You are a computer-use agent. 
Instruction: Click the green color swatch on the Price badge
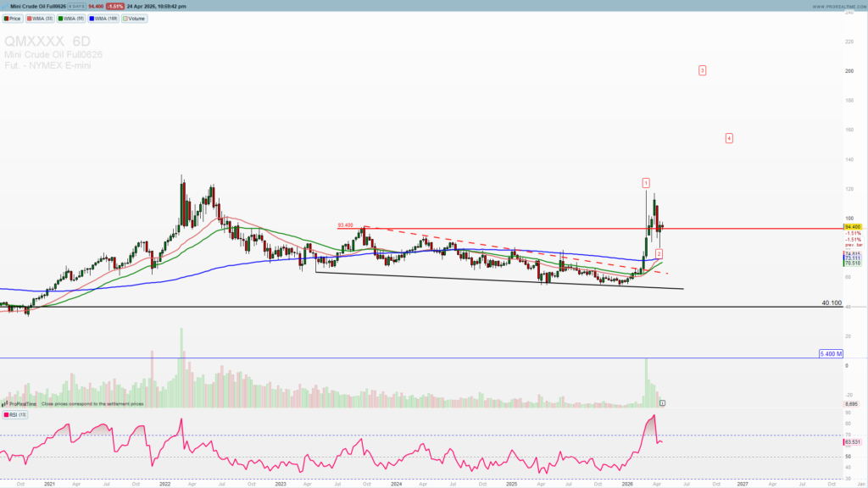tap(6, 18)
